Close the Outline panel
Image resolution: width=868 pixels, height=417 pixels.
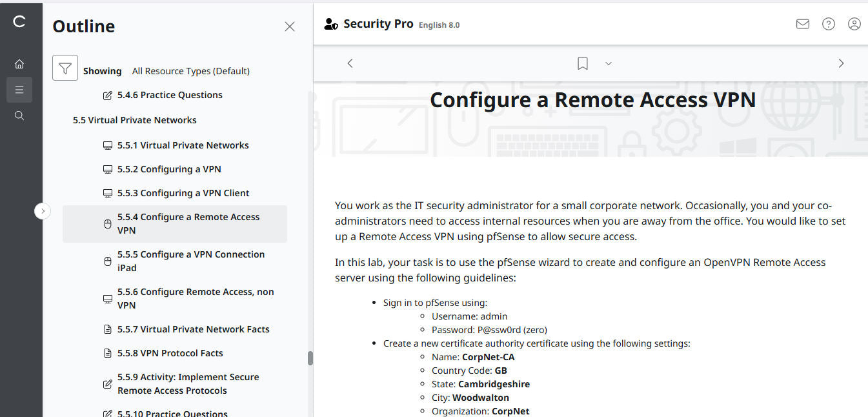tap(289, 26)
